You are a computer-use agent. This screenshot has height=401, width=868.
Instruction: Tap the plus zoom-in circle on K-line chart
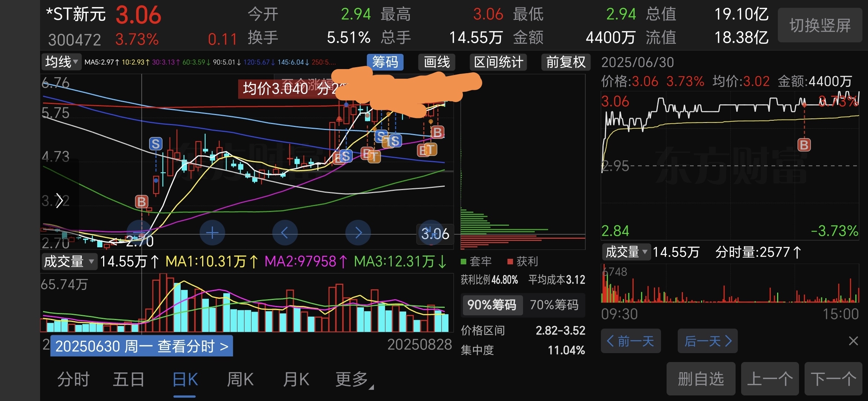(x=212, y=233)
